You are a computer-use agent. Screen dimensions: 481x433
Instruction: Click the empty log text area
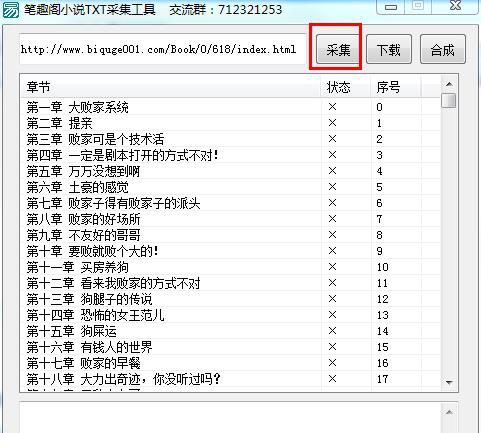point(230,418)
